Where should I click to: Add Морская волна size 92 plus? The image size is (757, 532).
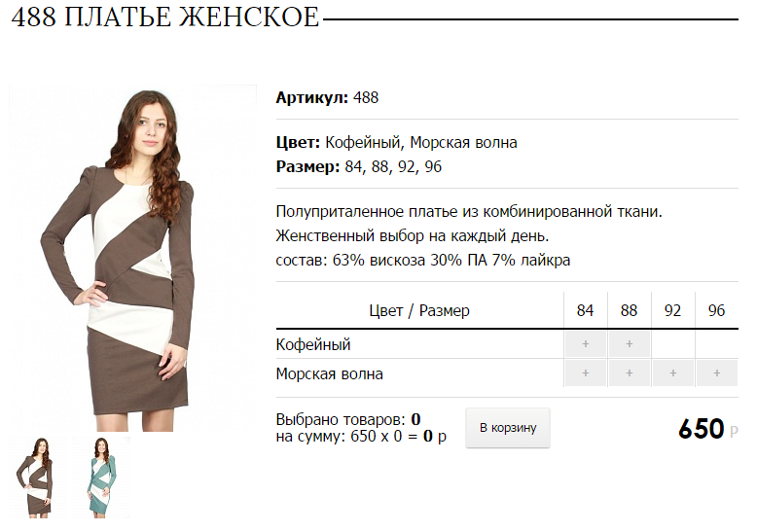[673, 373]
